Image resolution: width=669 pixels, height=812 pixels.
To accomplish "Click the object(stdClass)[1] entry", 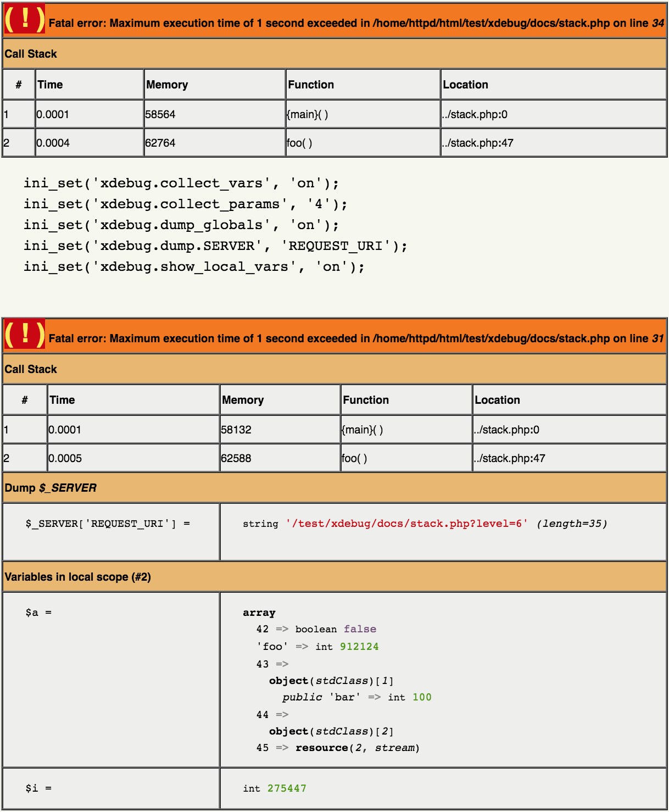I will point(332,681).
